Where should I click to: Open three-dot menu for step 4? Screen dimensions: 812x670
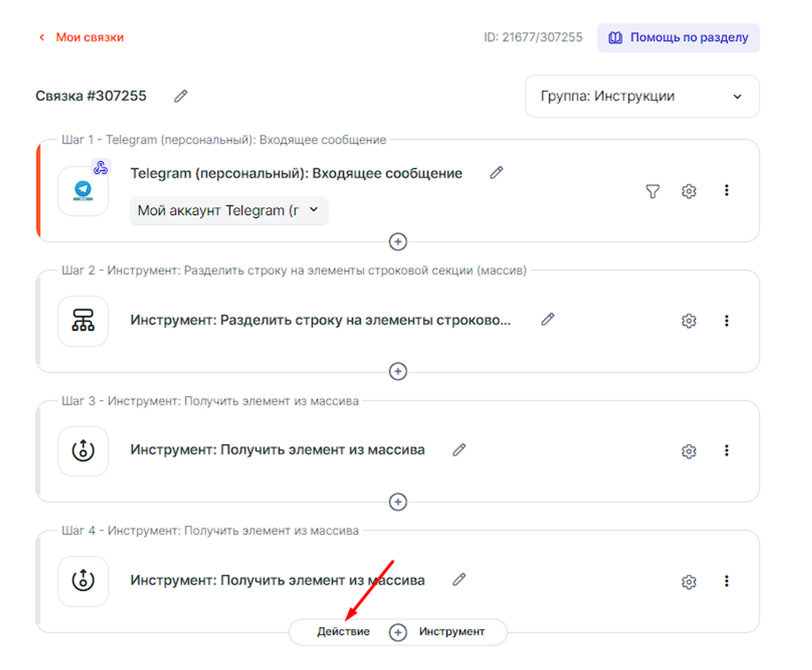(726, 581)
